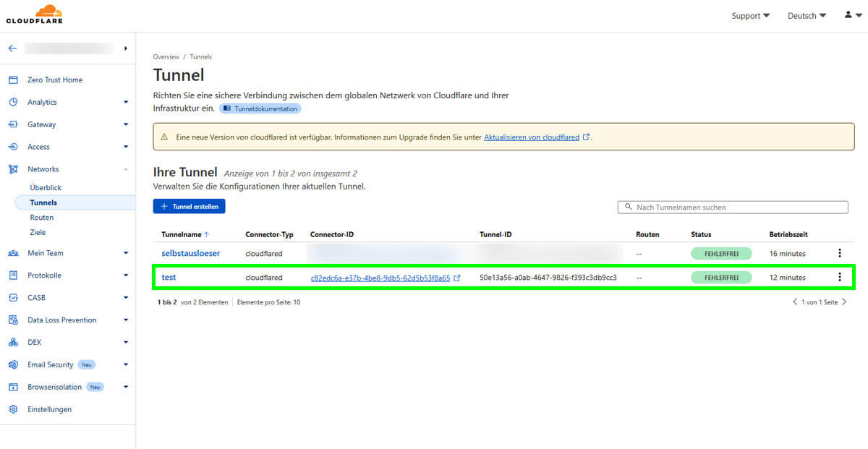Open the Überblick submenu item
The image size is (868, 449).
coord(46,188)
